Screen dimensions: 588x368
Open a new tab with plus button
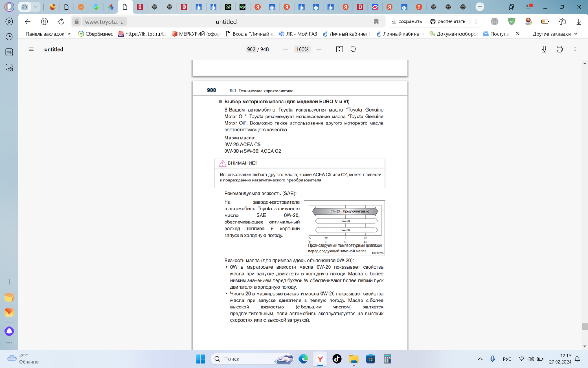480,7
